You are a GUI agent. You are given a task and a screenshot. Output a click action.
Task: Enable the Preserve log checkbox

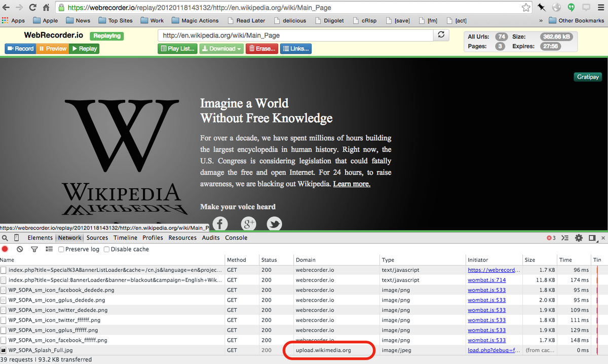61,249
